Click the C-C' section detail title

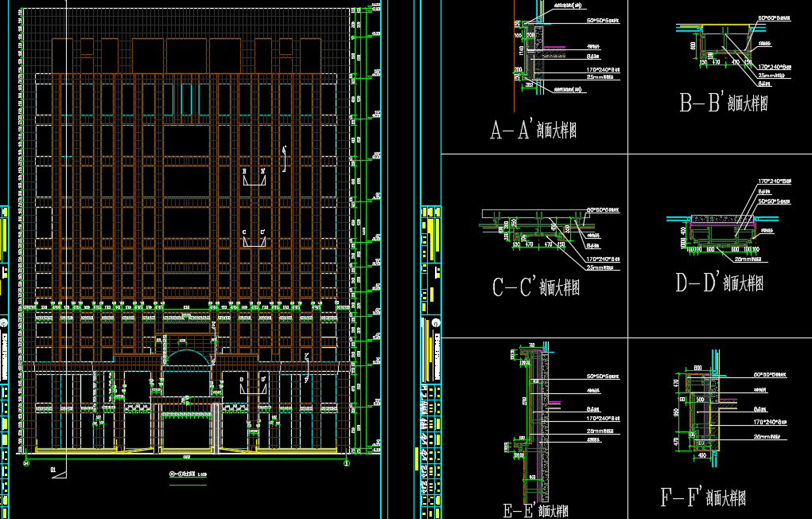click(x=535, y=287)
